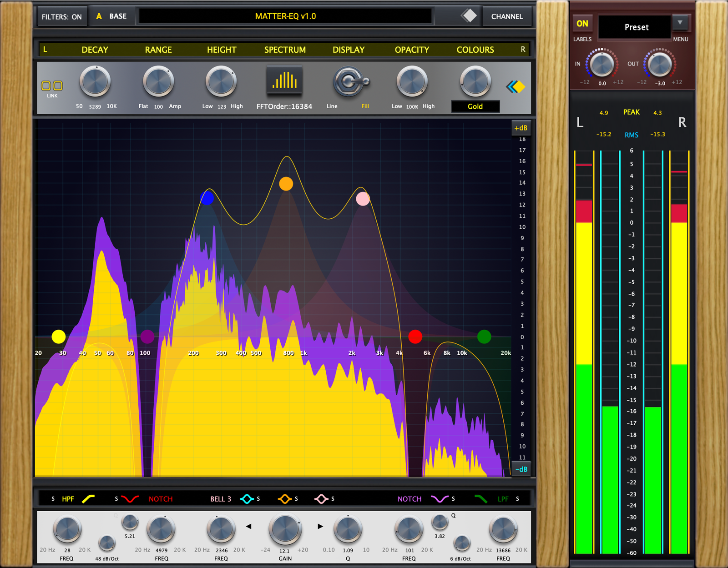Toggle the ON labels button
The image size is (728, 568).
click(x=582, y=24)
